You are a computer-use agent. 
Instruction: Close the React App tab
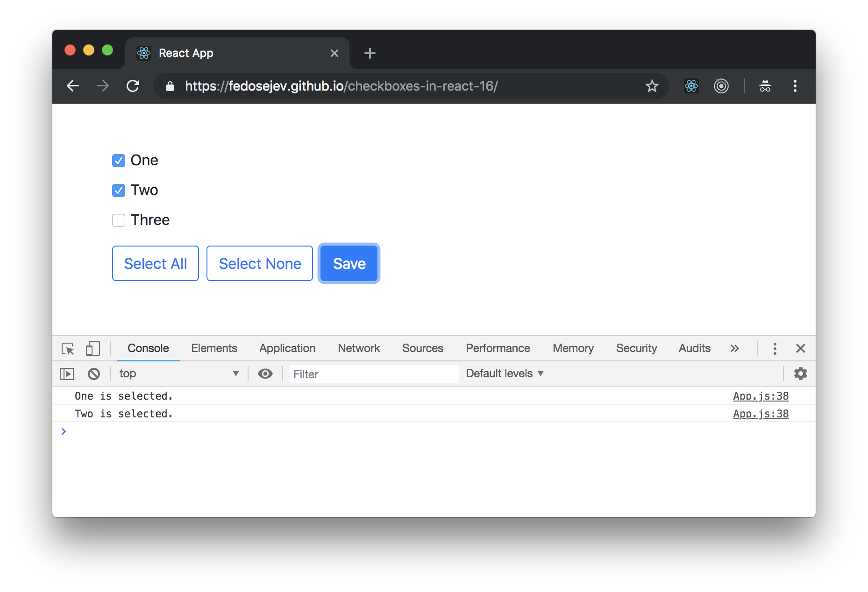(x=334, y=53)
